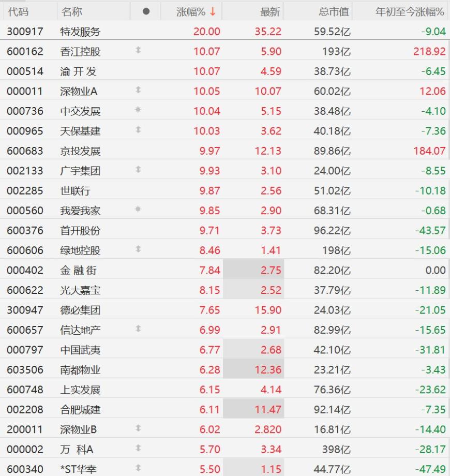
Task: Click the 398亿 market cap value
Action: 336,449
